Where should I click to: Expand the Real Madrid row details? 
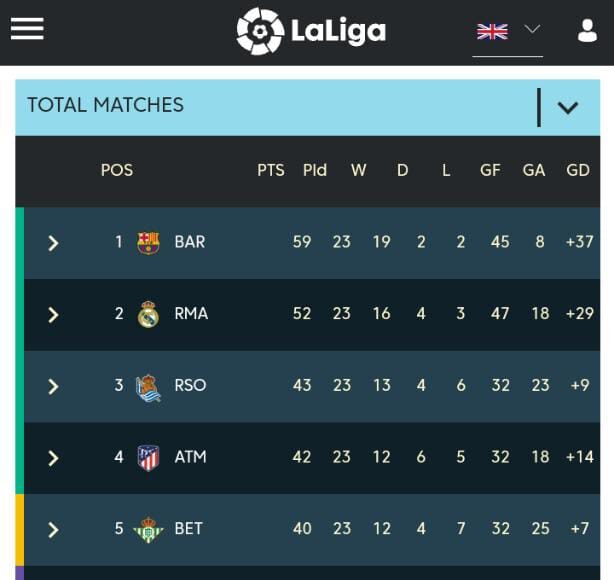[x=54, y=315]
